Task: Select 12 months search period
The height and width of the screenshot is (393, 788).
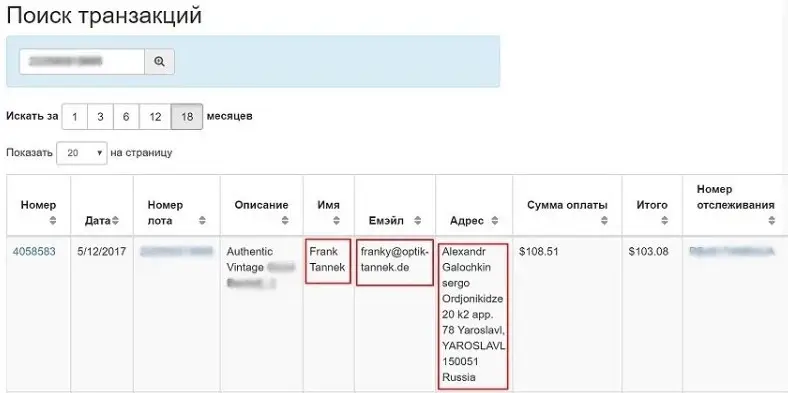Action: click(155, 117)
